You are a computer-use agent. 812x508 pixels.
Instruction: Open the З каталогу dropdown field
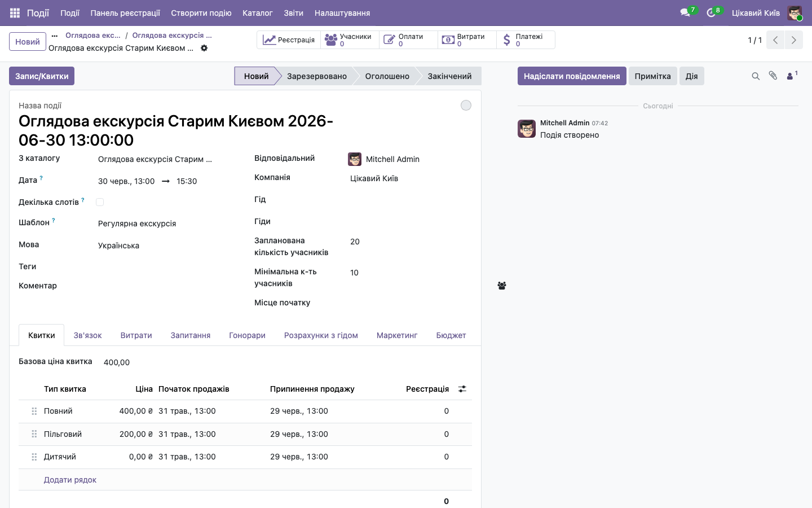pyautogui.click(x=166, y=159)
